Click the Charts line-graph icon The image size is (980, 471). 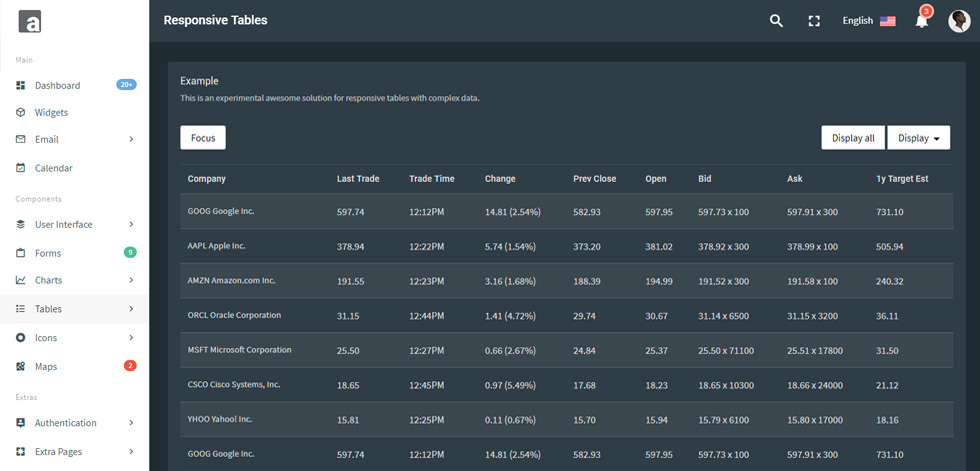pyautogui.click(x=21, y=280)
